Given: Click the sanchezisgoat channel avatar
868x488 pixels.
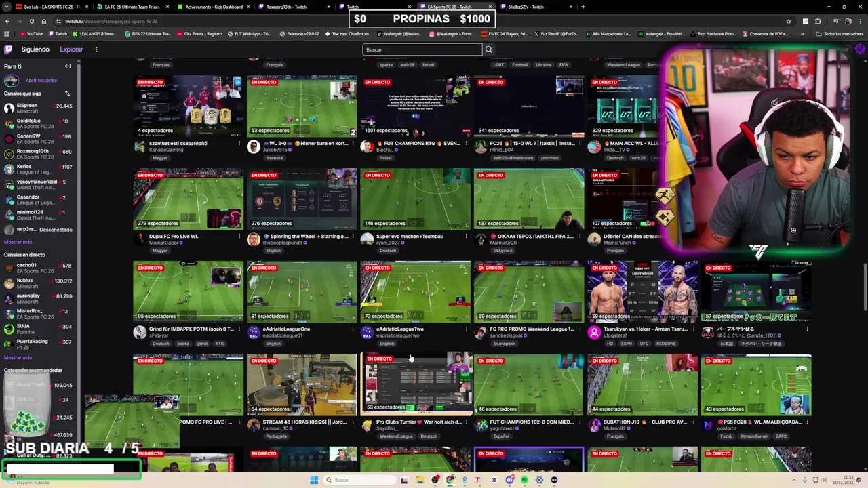Looking at the screenshot, I should 481,332.
